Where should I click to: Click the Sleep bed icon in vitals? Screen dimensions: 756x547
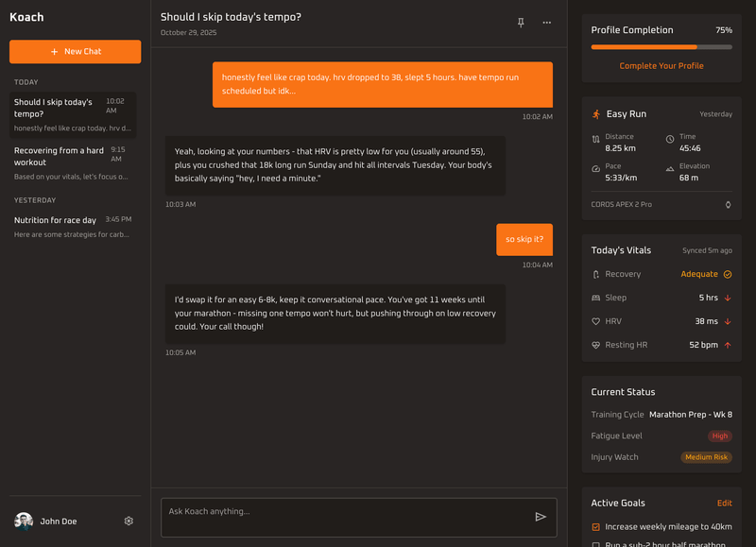pyautogui.click(x=595, y=298)
